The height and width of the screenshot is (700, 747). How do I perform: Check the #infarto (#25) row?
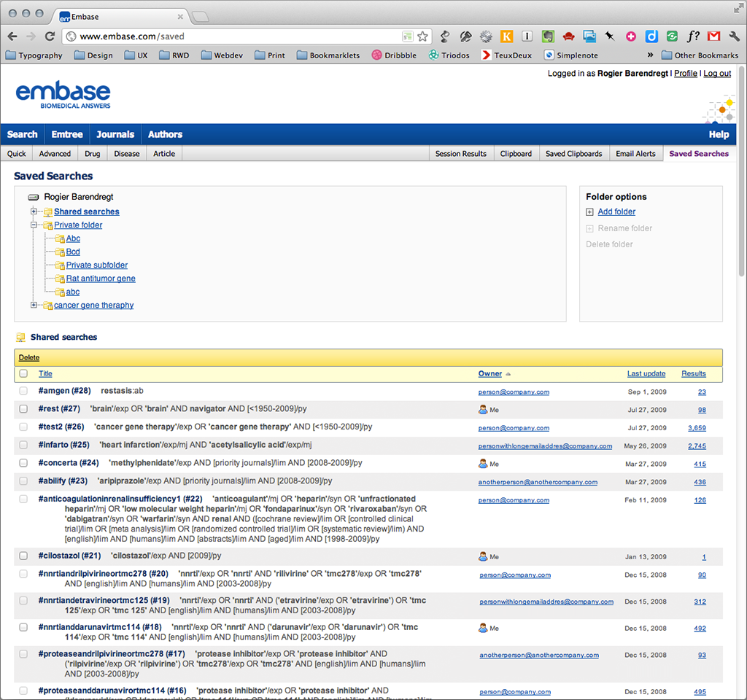tap(23, 446)
